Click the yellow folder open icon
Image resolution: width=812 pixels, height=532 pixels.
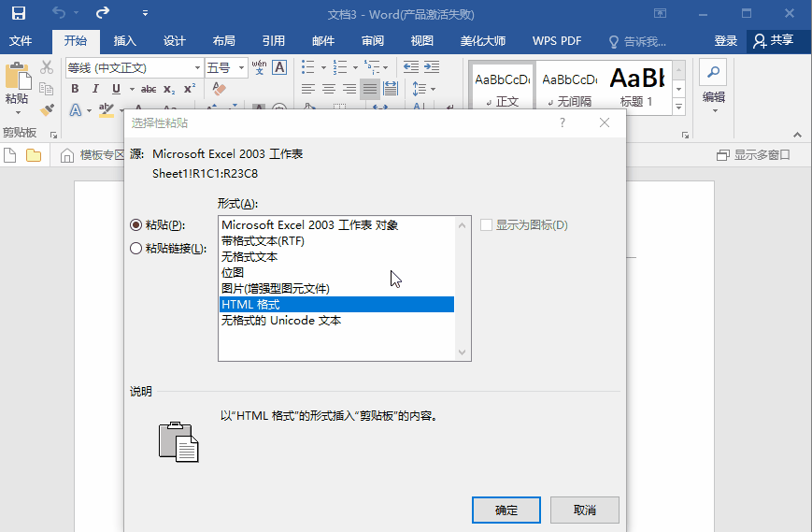point(34,155)
